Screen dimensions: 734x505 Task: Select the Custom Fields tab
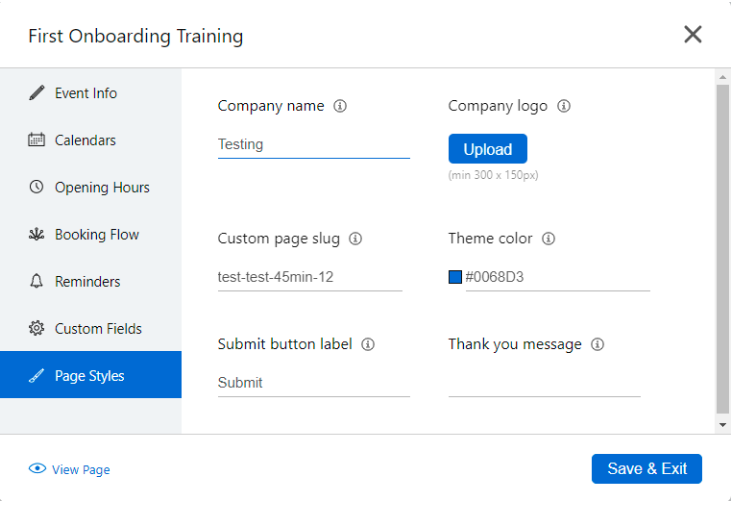[x=98, y=328]
